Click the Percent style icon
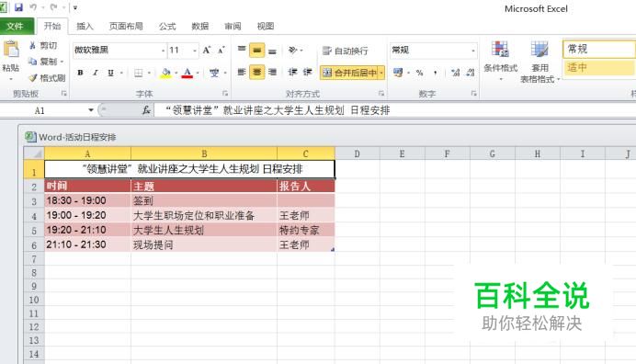The image size is (636, 364). 419,73
